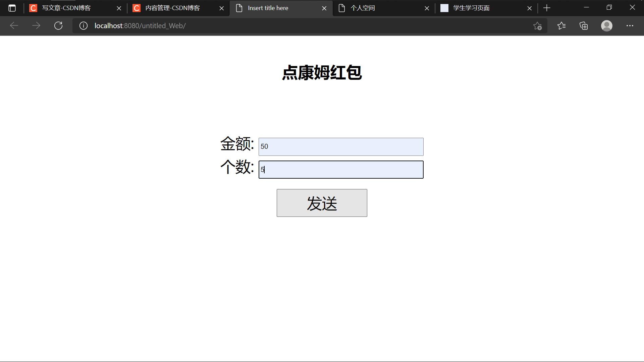Open the Favorites list

pos(561,26)
